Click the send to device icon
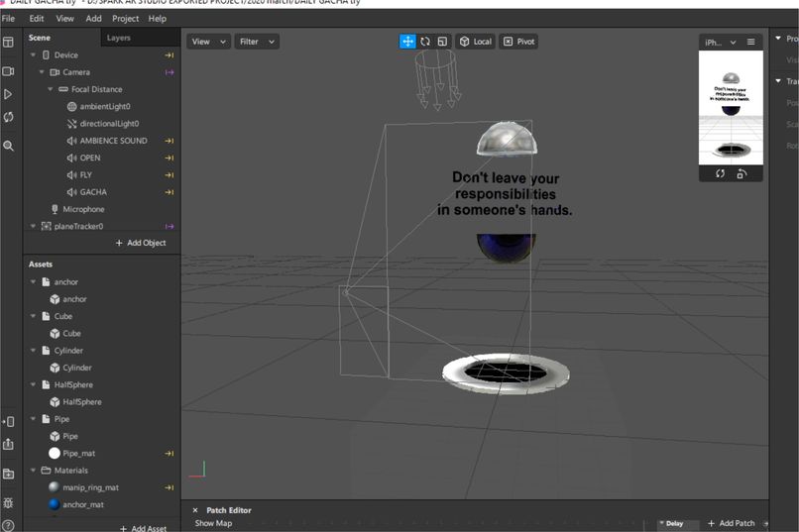The image size is (799, 532). 8,421
